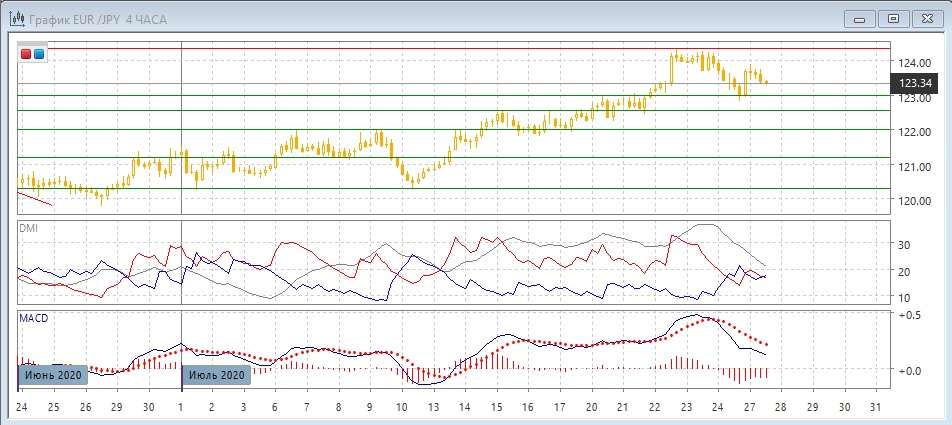Click the DMI indicator label
This screenshot has height=425, width=952.
pyautogui.click(x=28, y=228)
